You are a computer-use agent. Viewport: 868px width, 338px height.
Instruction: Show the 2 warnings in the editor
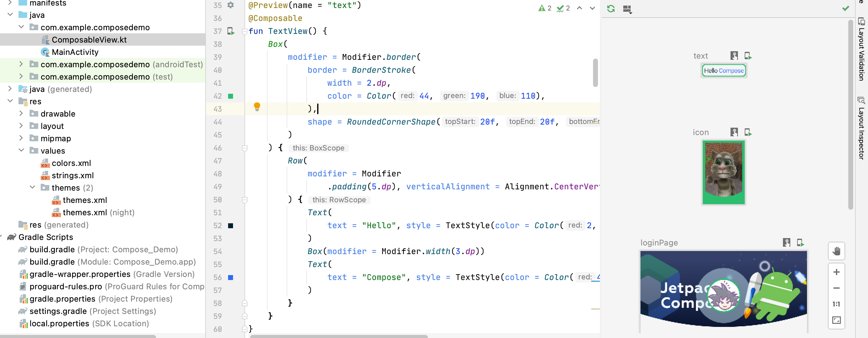point(544,8)
